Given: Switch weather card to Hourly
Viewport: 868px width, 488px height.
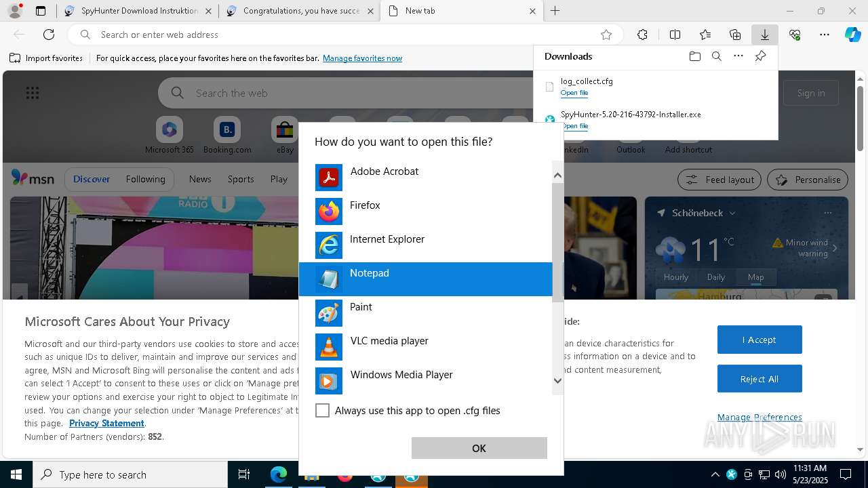Looking at the screenshot, I should point(676,277).
